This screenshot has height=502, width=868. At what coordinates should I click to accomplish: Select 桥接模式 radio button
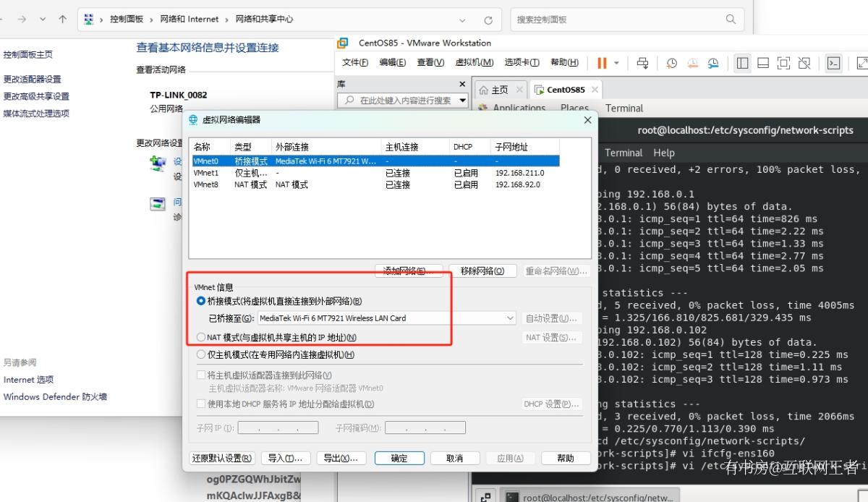click(201, 301)
